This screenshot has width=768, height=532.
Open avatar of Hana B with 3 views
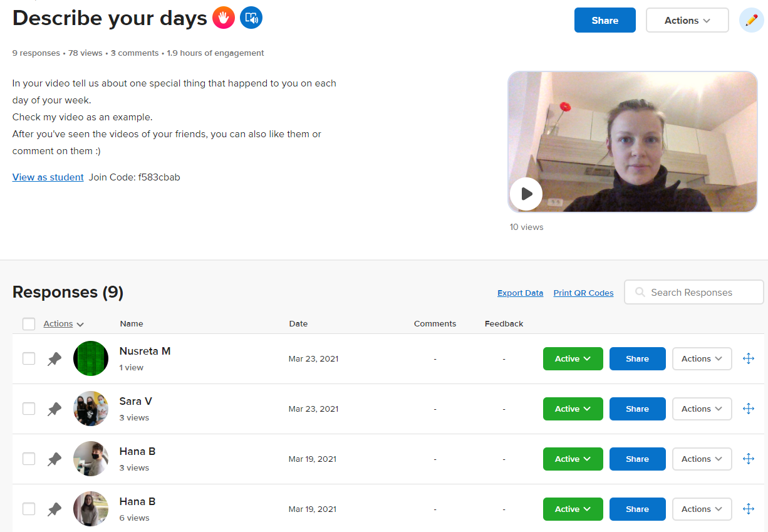pos(91,459)
